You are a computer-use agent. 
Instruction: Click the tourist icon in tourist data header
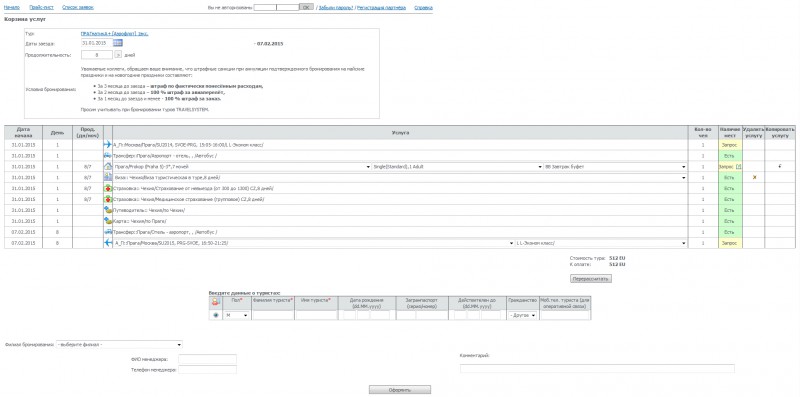point(215,303)
